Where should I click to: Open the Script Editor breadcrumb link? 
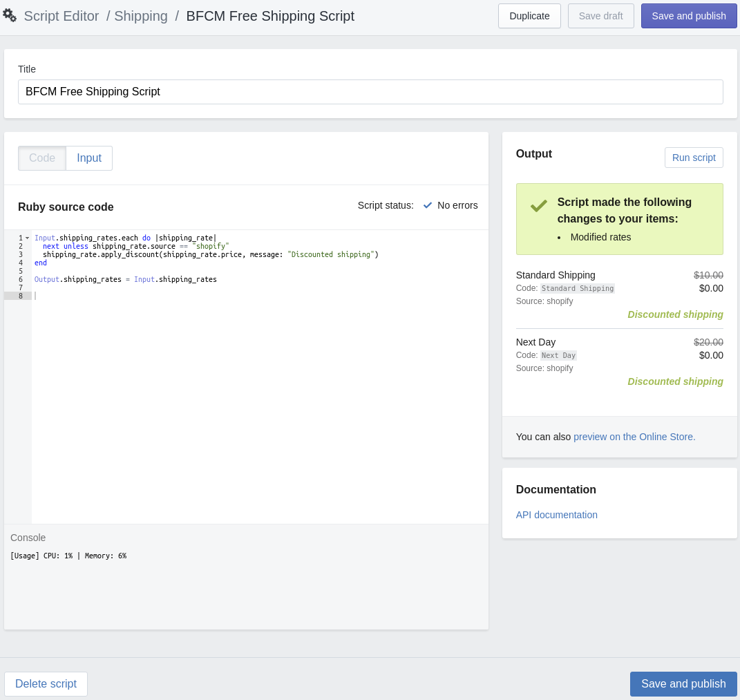tap(61, 16)
